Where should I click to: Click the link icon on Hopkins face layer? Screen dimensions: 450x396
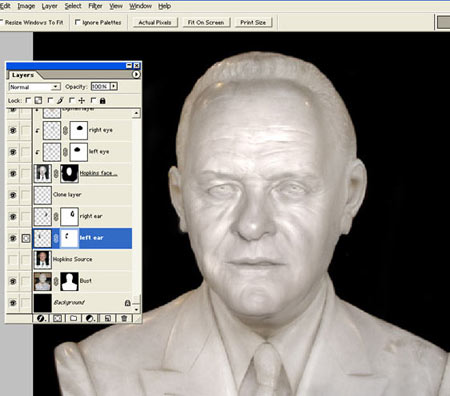click(56, 173)
